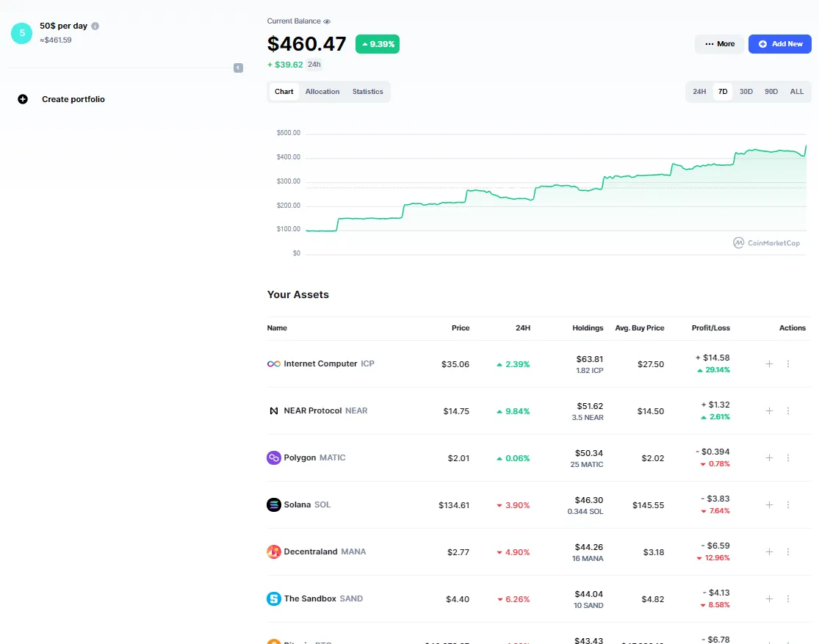
Task: Add transaction for The Sandbox via plus icon
Action: tap(769, 599)
